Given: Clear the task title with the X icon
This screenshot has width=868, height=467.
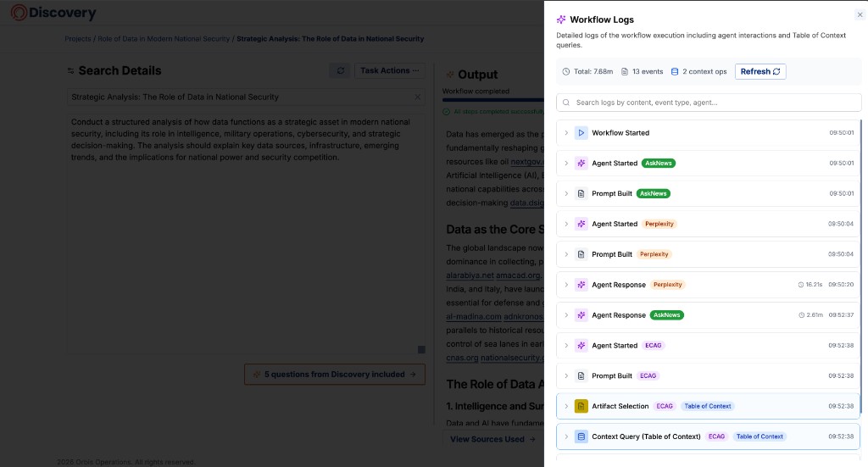Looking at the screenshot, I should pyautogui.click(x=417, y=97).
